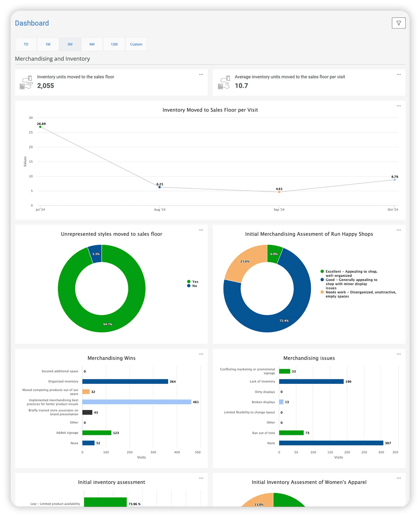Screen dimensions: 420x517
Task: Select the 12M time range tab
Action: 114,44
